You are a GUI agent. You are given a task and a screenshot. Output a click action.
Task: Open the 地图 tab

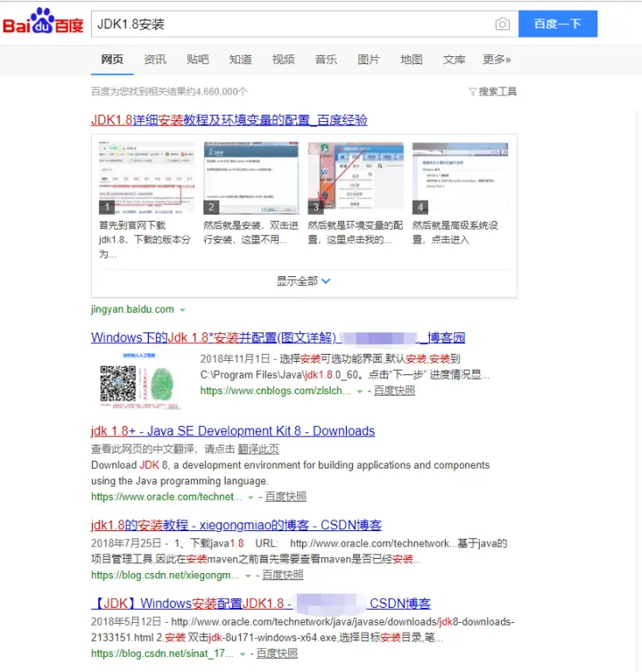(411, 60)
